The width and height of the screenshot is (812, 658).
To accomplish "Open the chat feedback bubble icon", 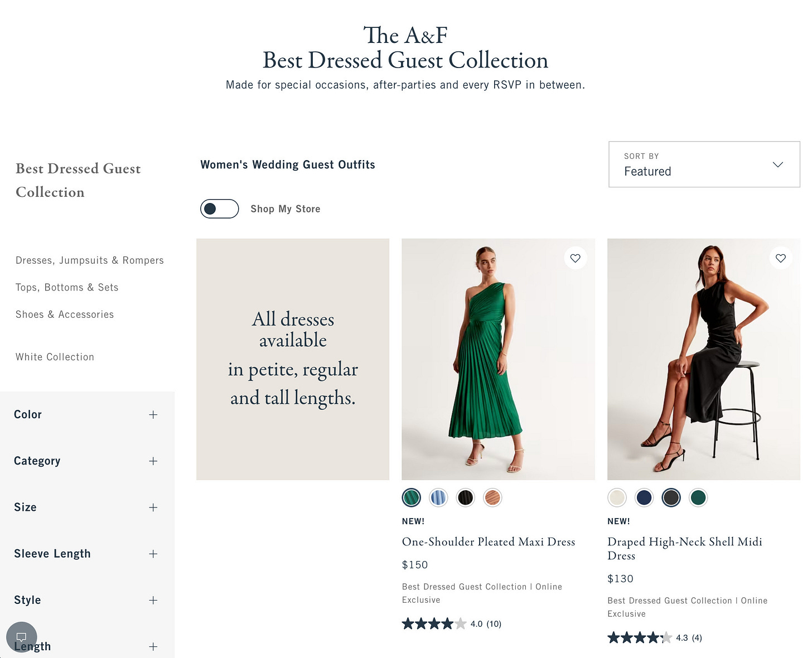I will click(x=21, y=637).
